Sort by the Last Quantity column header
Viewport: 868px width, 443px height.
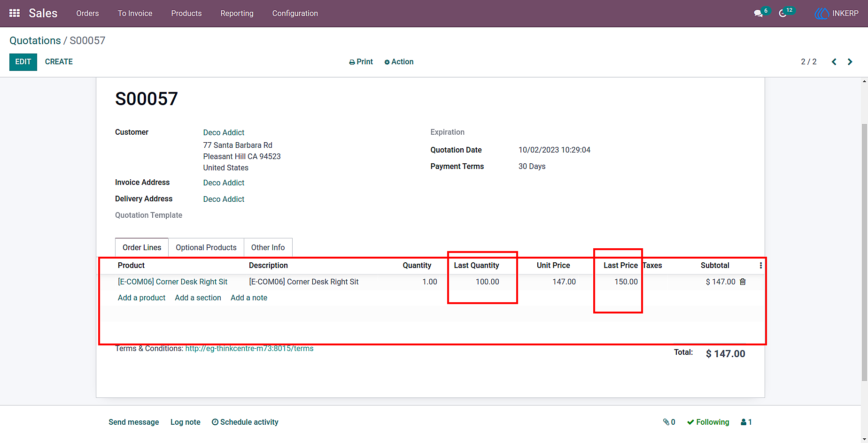coord(476,265)
